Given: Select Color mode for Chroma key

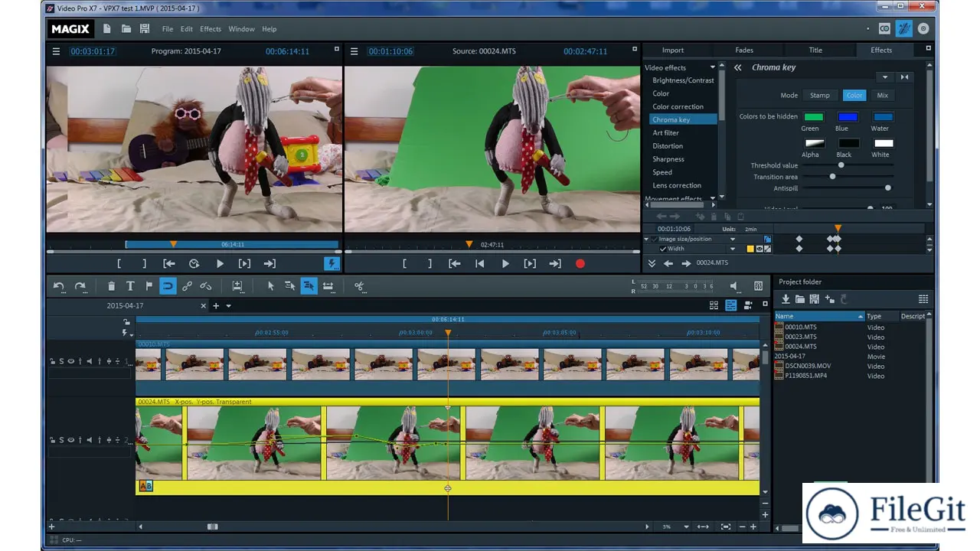Looking at the screenshot, I should 854,96.
